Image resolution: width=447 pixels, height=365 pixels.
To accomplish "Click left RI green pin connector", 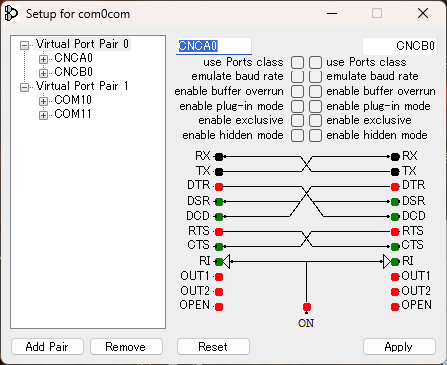I will point(219,262).
